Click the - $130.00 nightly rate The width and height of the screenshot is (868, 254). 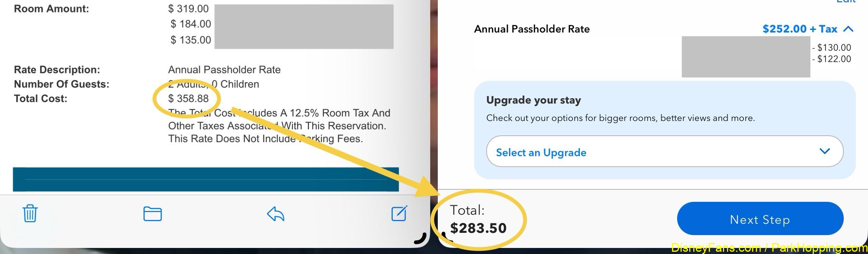click(x=832, y=48)
